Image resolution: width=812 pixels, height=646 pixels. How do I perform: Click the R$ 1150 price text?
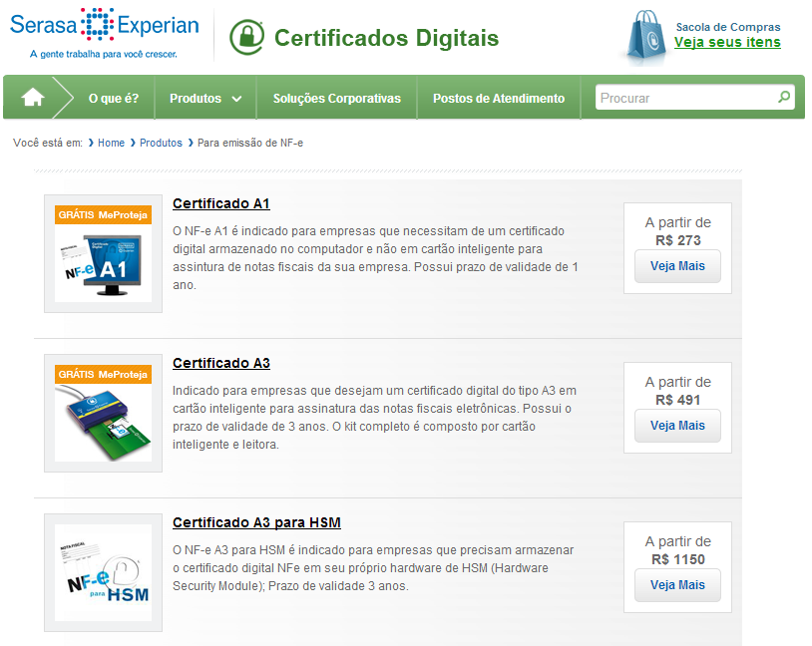tap(678, 559)
